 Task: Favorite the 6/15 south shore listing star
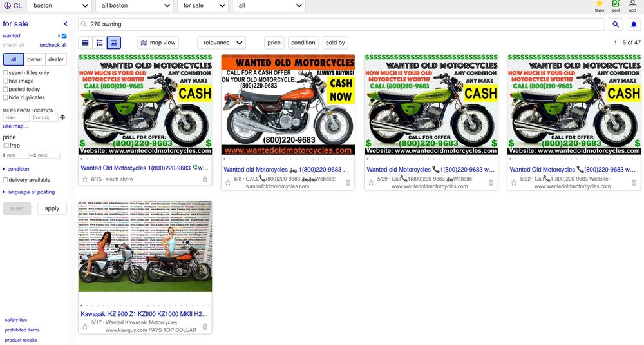click(x=85, y=179)
